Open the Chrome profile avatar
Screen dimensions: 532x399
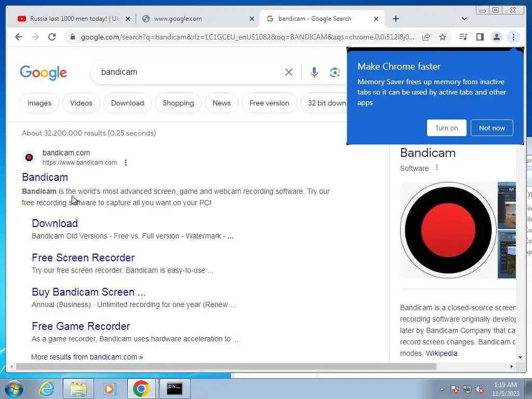[496, 37]
